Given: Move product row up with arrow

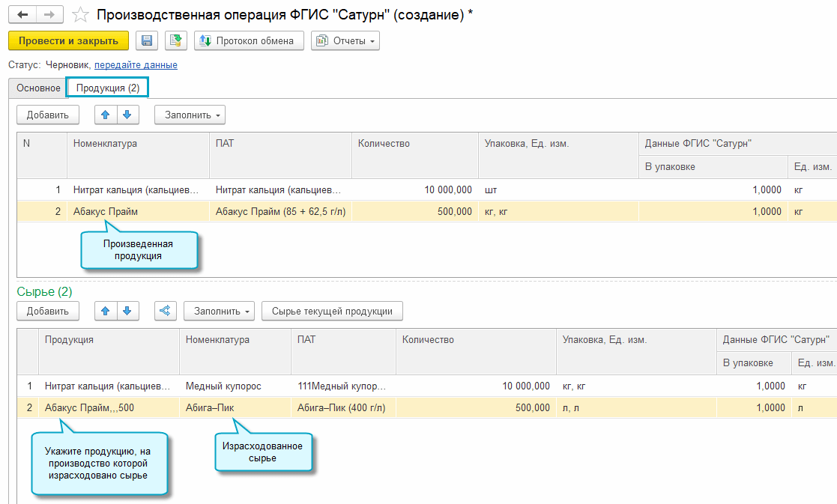Looking at the screenshot, I should coord(106,115).
